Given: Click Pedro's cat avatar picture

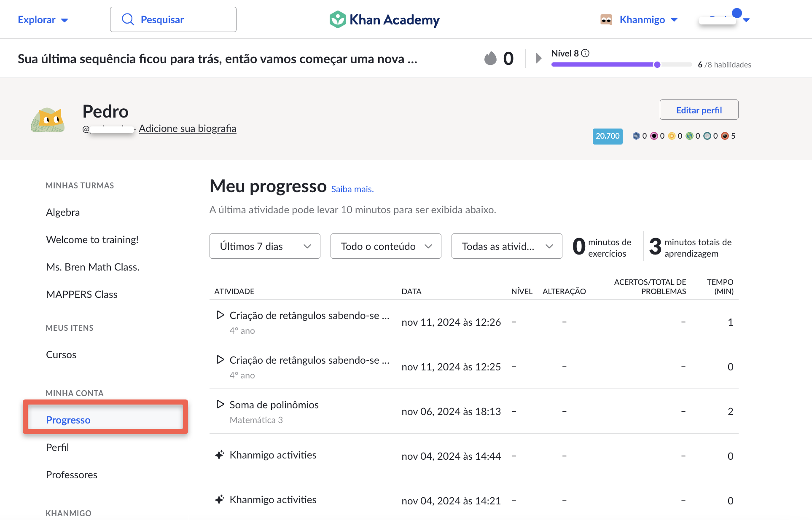Looking at the screenshot, I should [48, 120].
